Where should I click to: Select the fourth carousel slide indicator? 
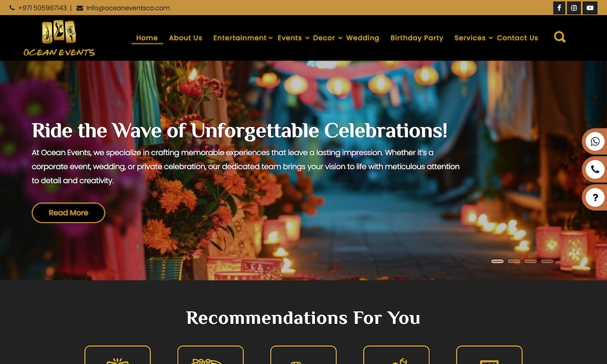(x=547, y=261)
